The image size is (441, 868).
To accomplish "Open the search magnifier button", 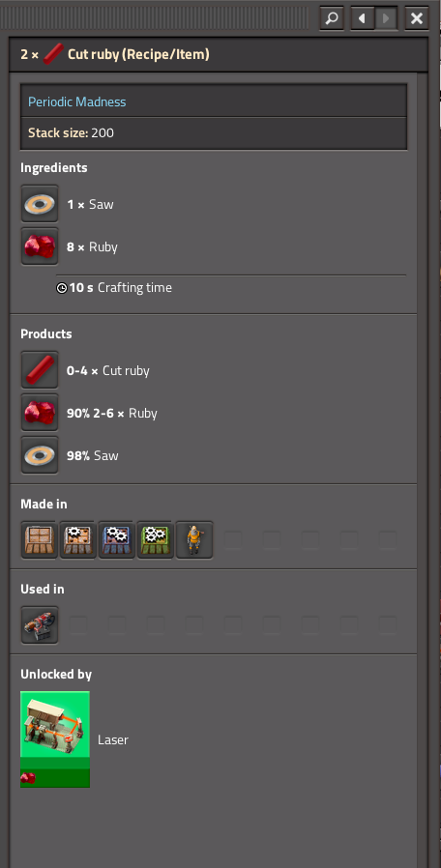I will point(332,18).
